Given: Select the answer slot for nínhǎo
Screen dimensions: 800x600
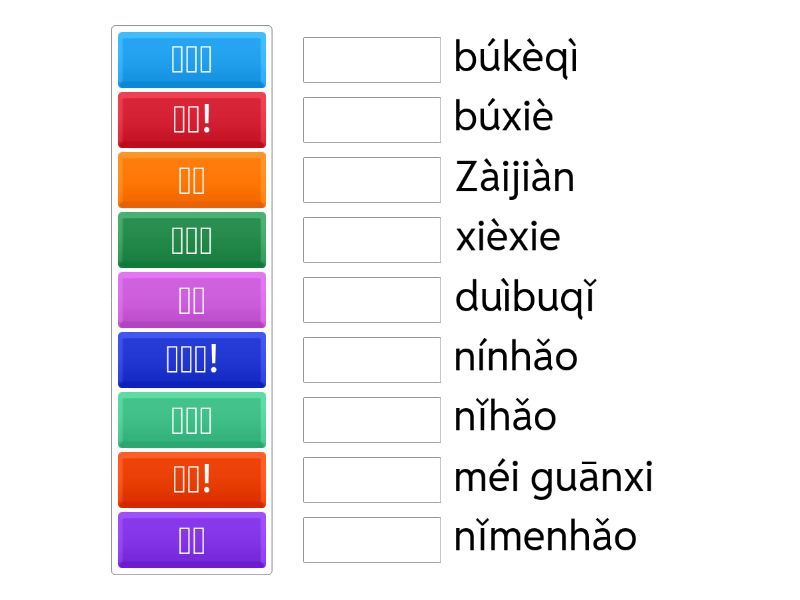Looking at the screenshot, I should [x=372, y=360].
